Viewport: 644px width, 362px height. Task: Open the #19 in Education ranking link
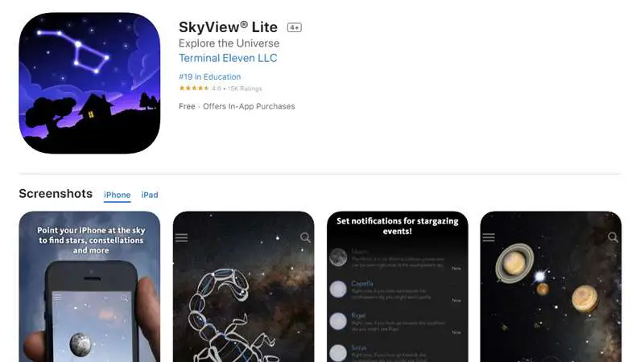pos(210,76)
